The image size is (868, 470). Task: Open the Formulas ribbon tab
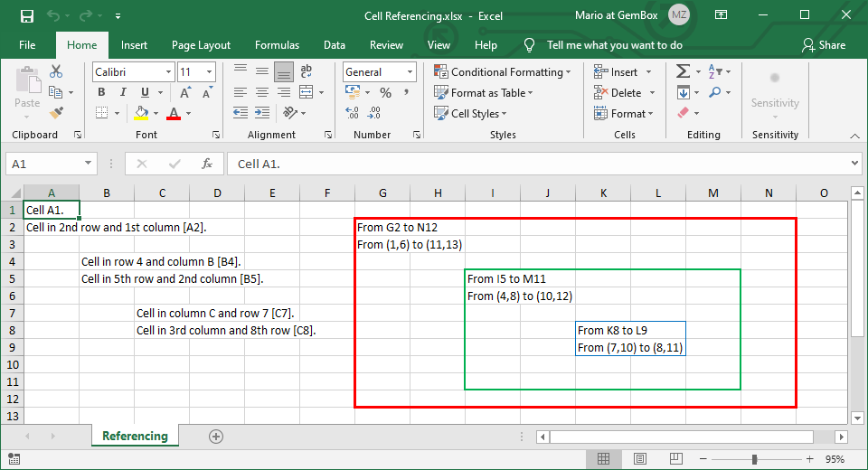pyautogui.click(x=277, y=45)
